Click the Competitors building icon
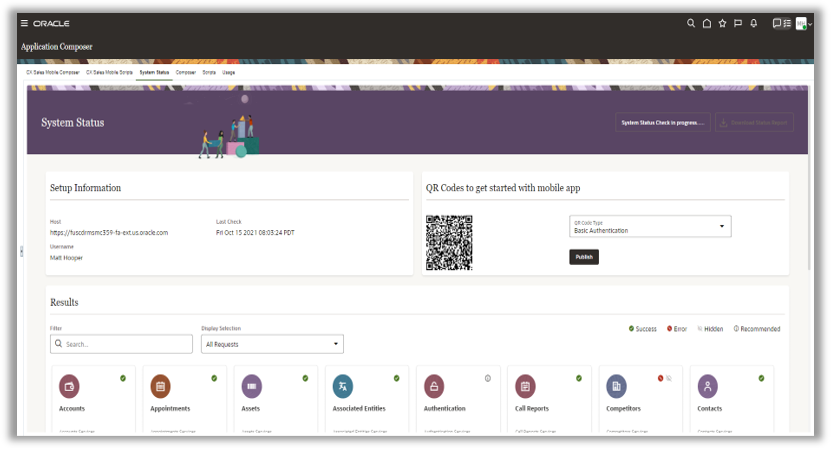The width and height of the screenshot is (831, 449). (x=616, y=386)
